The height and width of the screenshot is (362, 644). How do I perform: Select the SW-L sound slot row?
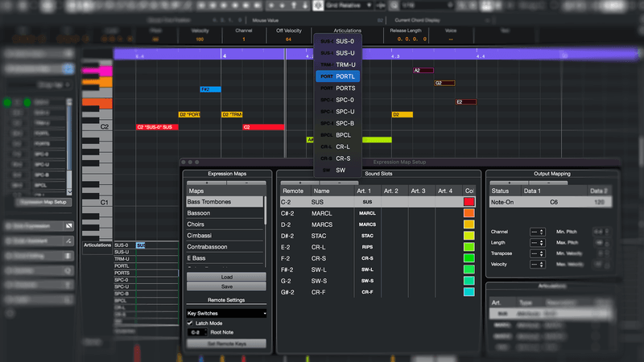pyautogui.click(x=378, y=269)
